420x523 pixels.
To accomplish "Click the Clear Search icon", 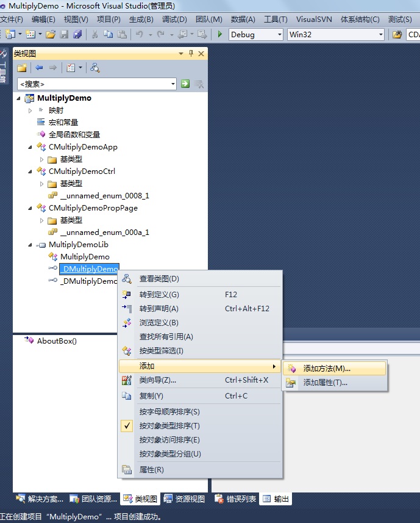I will 199,84.
